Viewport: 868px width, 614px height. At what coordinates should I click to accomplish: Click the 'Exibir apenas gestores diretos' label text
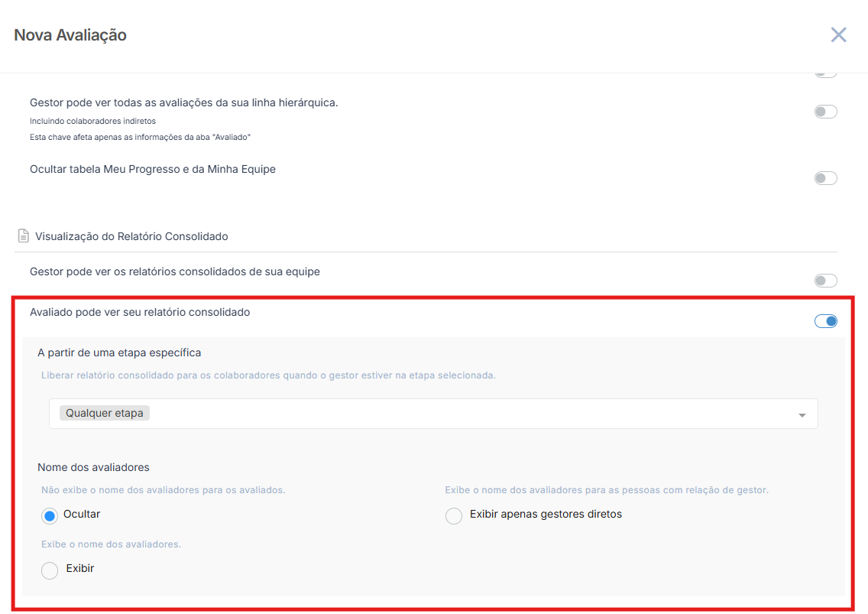coord(546,515)
